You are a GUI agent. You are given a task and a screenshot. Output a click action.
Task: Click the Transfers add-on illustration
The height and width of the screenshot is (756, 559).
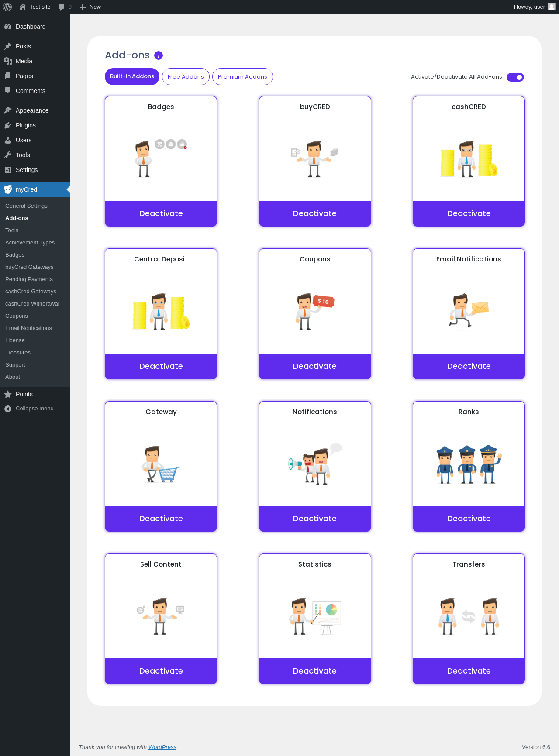click(x=469, y=616)
